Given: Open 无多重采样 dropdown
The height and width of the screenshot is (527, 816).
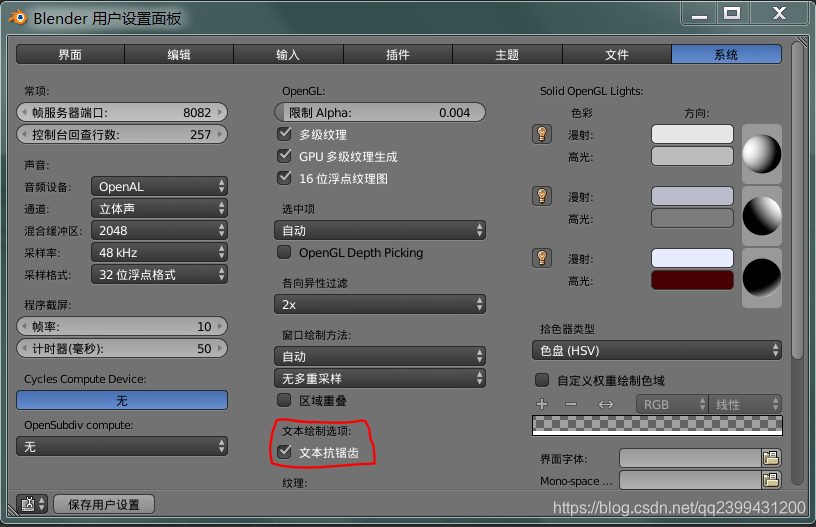Looking at the screenshot, I should (x=380, y=378).
